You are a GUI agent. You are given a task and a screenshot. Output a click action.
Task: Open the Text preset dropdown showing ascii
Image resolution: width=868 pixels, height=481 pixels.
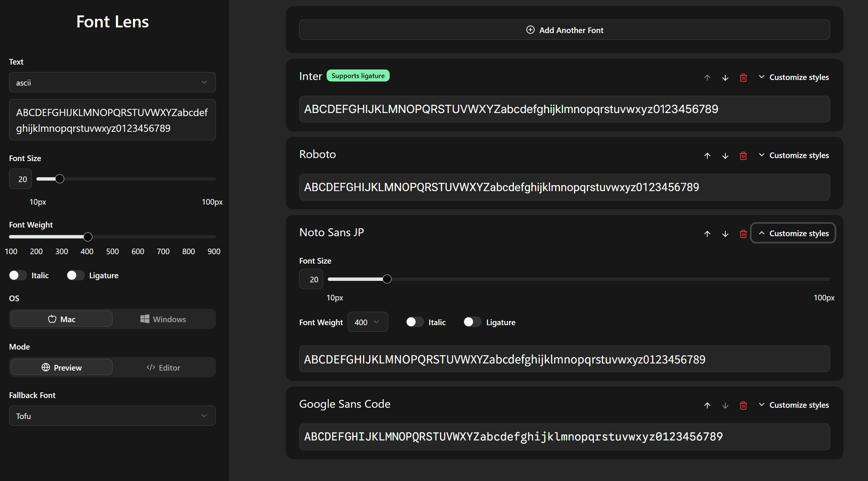click(112, 82)
